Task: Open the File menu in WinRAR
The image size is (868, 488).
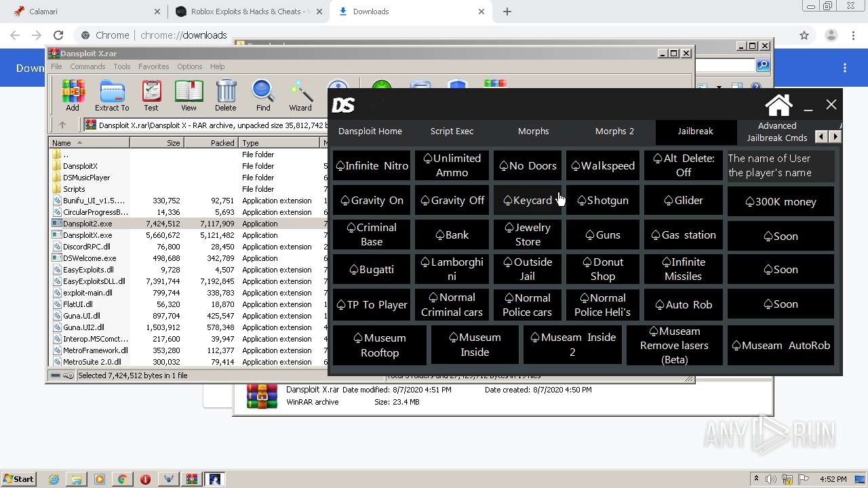Action: coord(56,66)
